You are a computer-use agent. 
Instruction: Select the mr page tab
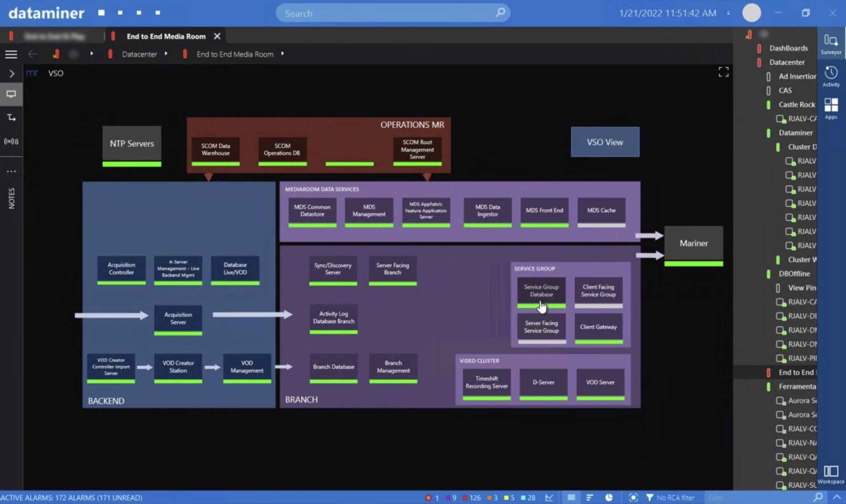pyautogui.click(x=32, y=73)
